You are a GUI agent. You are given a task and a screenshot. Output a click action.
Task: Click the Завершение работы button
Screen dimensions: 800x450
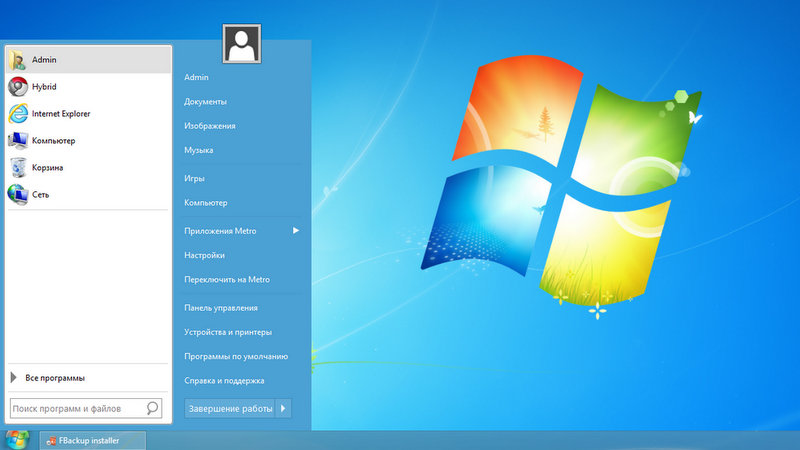point(230,408)
